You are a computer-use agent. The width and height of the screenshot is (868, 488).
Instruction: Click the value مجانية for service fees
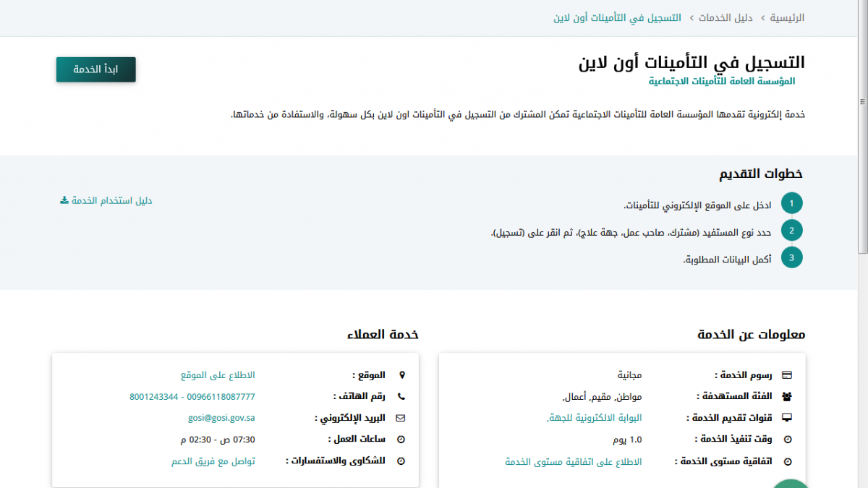(629, 375)
